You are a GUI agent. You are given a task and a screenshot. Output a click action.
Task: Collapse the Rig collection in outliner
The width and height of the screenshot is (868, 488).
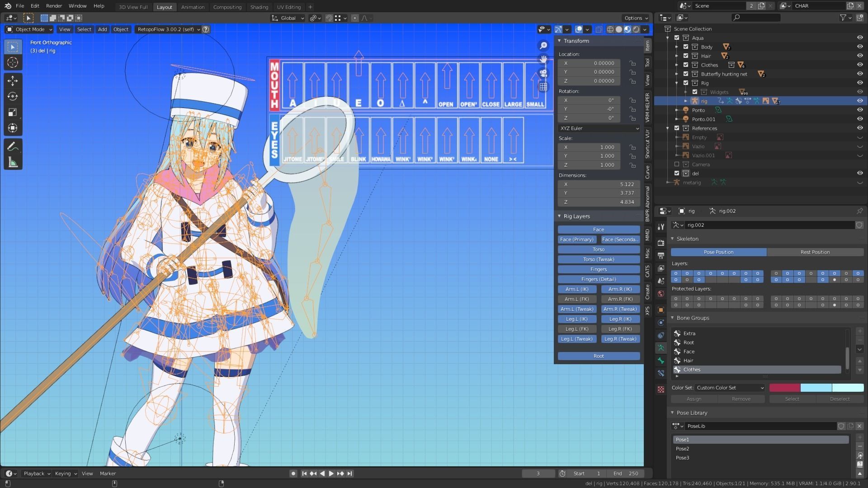click(x=677, y=83)
